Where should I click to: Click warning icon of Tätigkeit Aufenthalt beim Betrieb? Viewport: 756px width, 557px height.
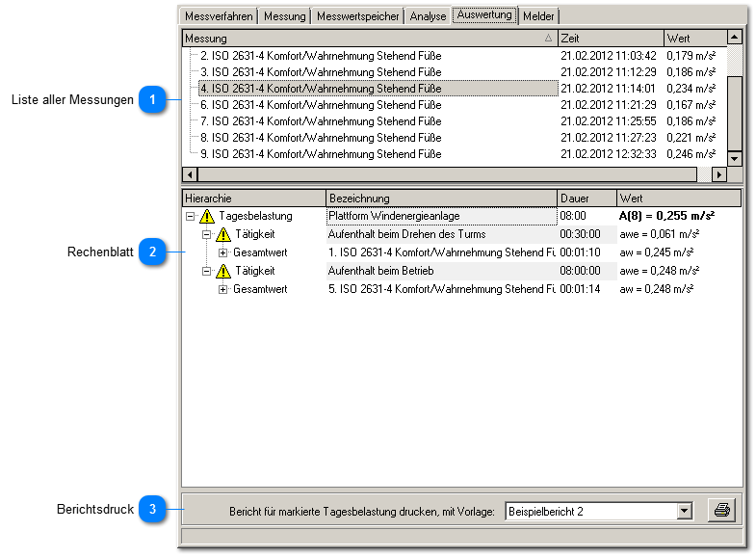click(223, 272)
